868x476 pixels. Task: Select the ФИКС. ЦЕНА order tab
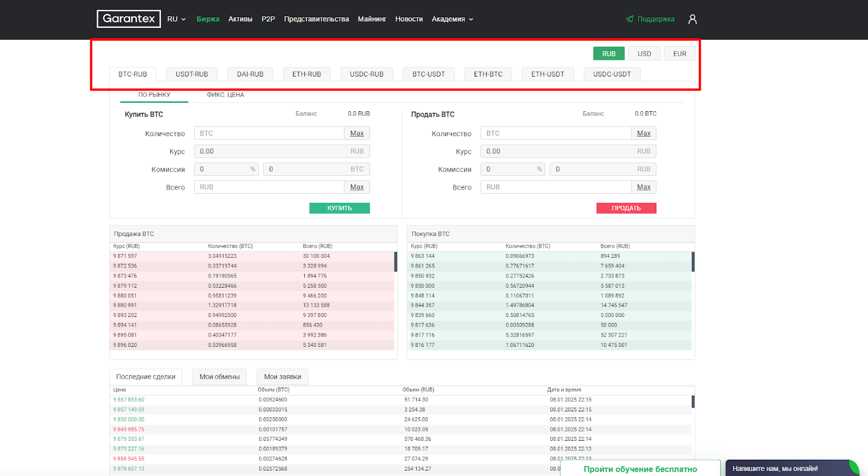225,95
